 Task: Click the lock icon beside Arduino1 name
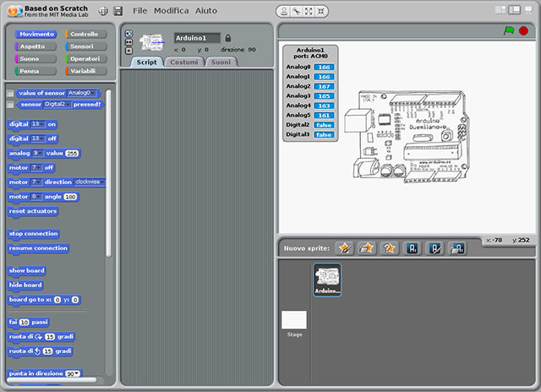click(228, 38)
